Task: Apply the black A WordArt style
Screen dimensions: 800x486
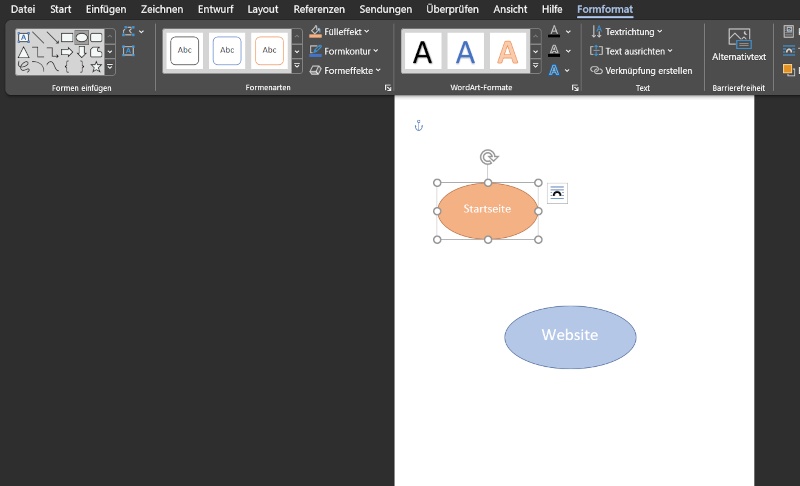Action: pyautogui.click(x=422, y=51)
